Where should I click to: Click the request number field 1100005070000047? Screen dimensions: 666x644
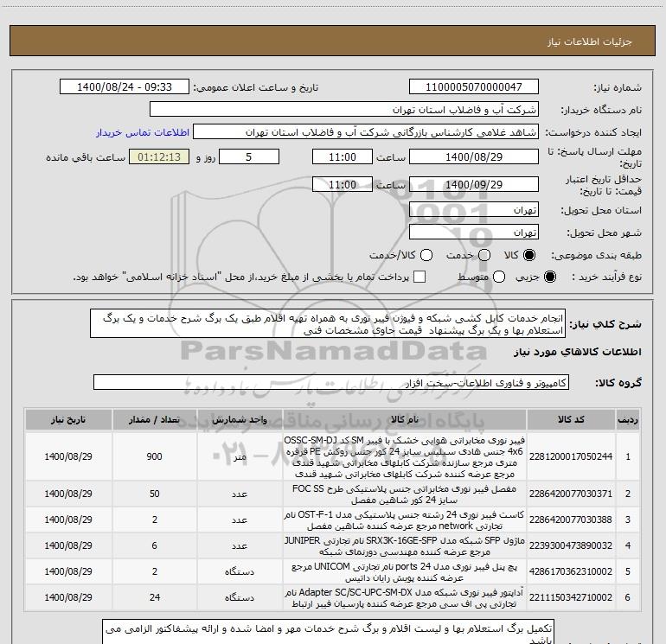coord(474,87)
